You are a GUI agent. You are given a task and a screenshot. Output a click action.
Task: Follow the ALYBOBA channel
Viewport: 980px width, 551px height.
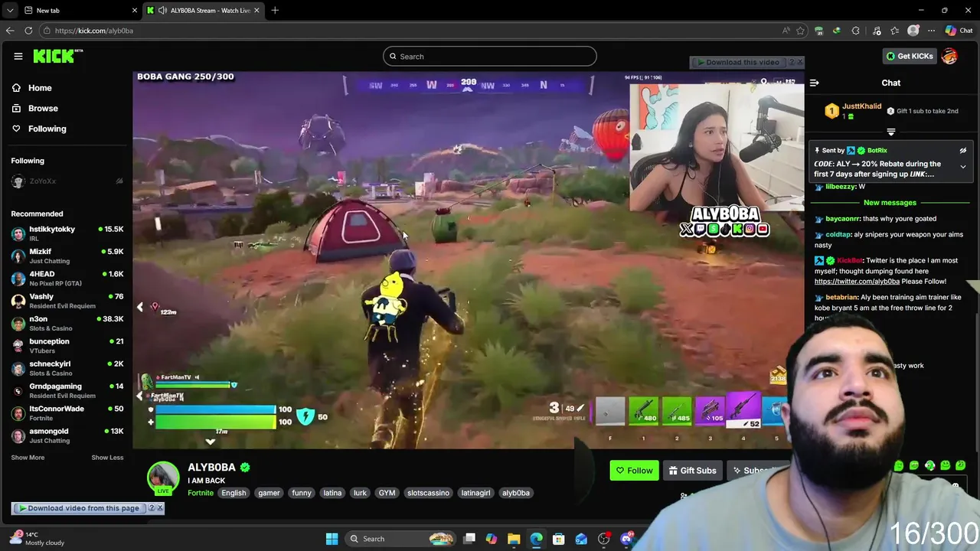click(634, 471)
